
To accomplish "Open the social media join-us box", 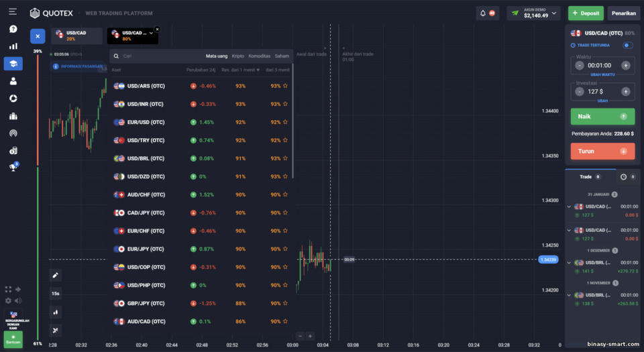I will pyautogui.click(x=13, y=320).
